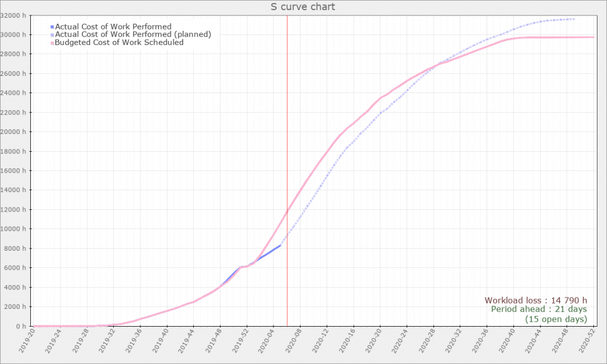Click the top end of the dotted planned curve
The width and height of the screenshot is (607, 364).
[573, 19]
